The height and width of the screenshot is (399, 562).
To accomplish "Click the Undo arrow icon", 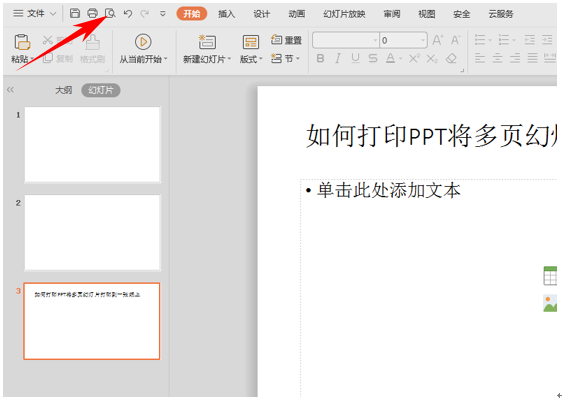I will tap(128, 14).
